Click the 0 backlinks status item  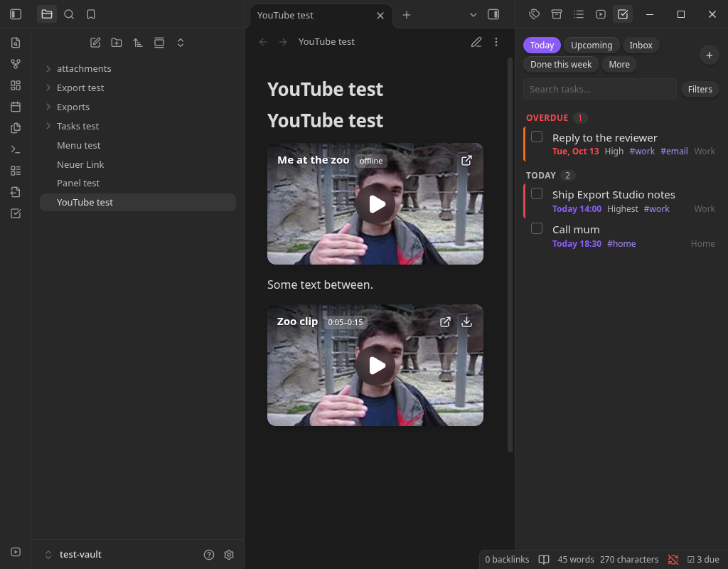[507, 560]
